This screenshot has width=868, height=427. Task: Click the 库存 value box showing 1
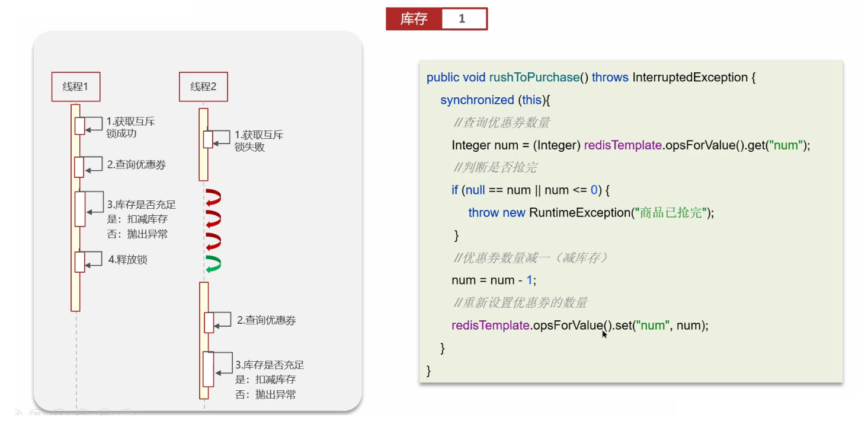point(464,19)
